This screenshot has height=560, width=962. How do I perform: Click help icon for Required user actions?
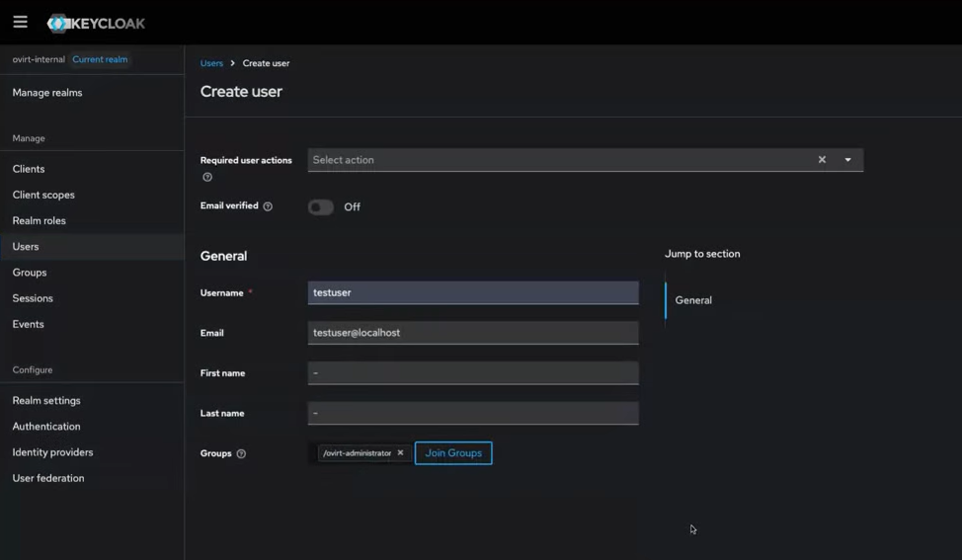[x=207, y=178]
